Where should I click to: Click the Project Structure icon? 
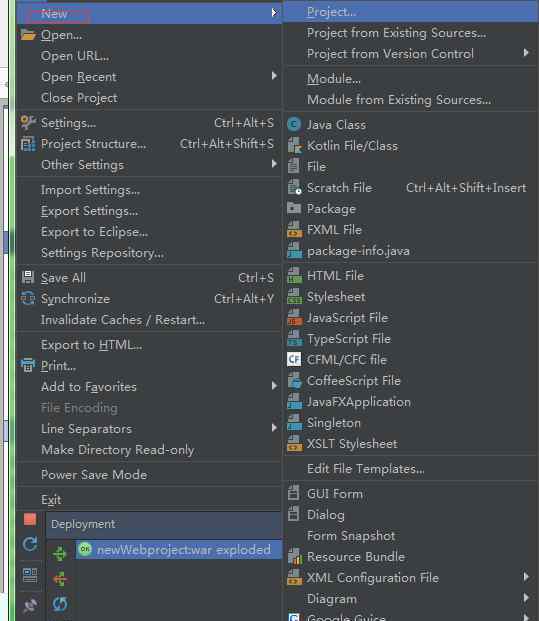[28, 144]
